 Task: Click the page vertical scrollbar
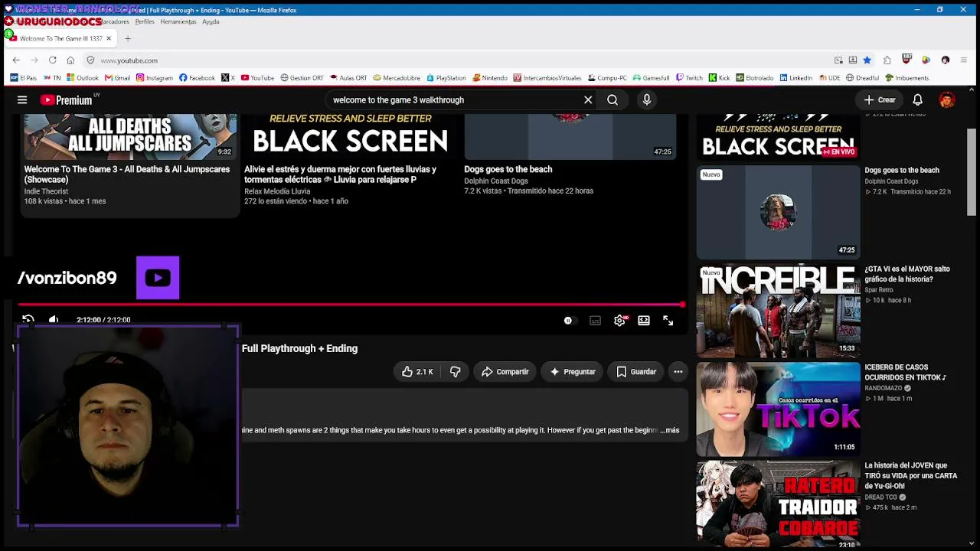coord(972,172)
